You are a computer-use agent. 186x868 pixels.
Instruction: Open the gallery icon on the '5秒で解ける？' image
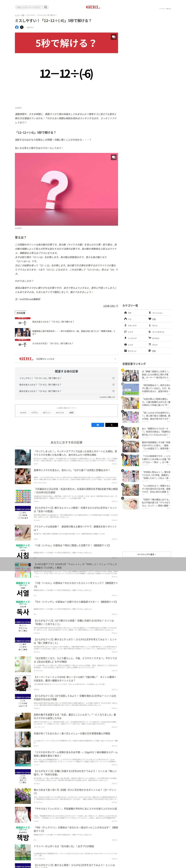coord(114,37)
